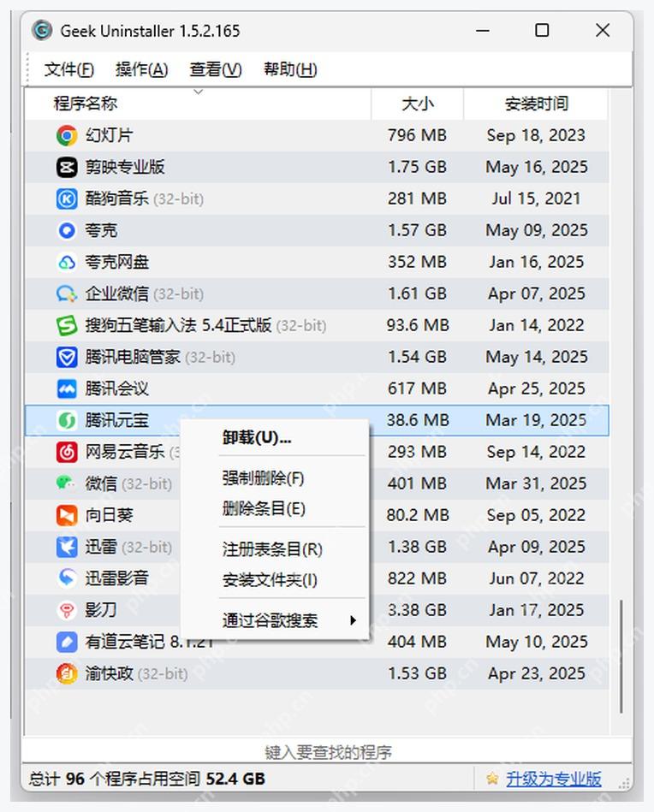This screenshot has width=654, height=812.
Task: Open the 帮助(H) menu
Action: click(x=290, y=69)
